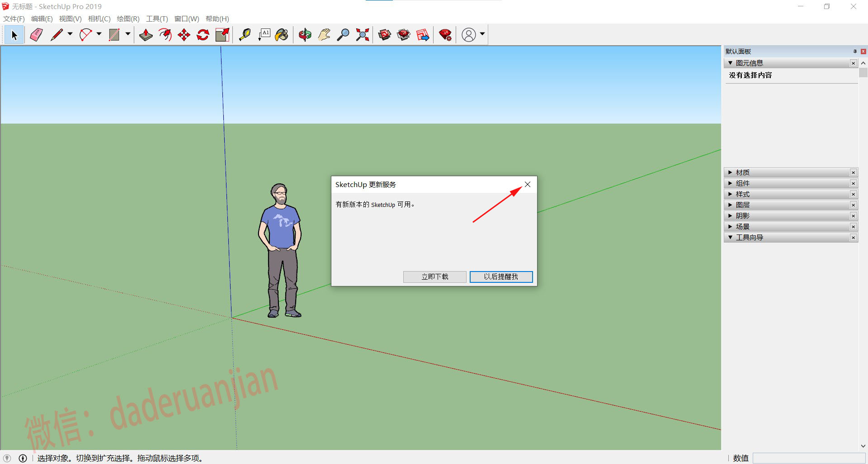Expand the 组件 panel
The height and width of the screenshot is (464, 868).
coord(730,183)
